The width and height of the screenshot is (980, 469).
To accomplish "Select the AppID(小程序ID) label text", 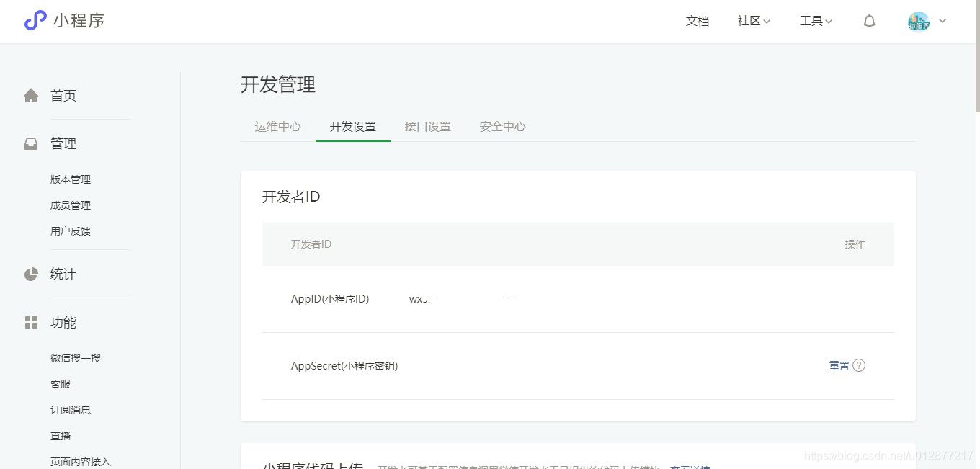I will [330, 299].
